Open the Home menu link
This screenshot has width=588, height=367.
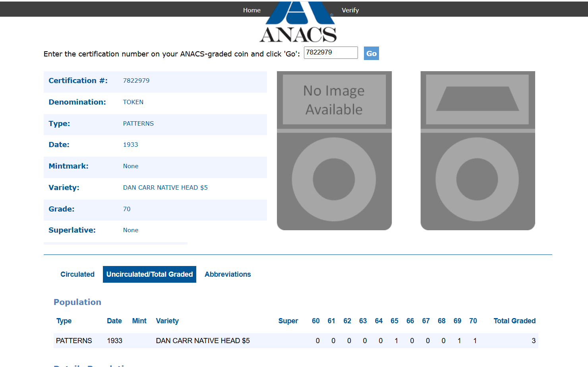[x=252, y=10]
